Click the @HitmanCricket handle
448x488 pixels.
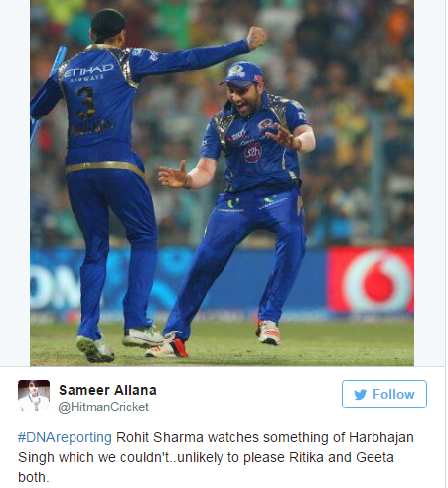[103, 407]
